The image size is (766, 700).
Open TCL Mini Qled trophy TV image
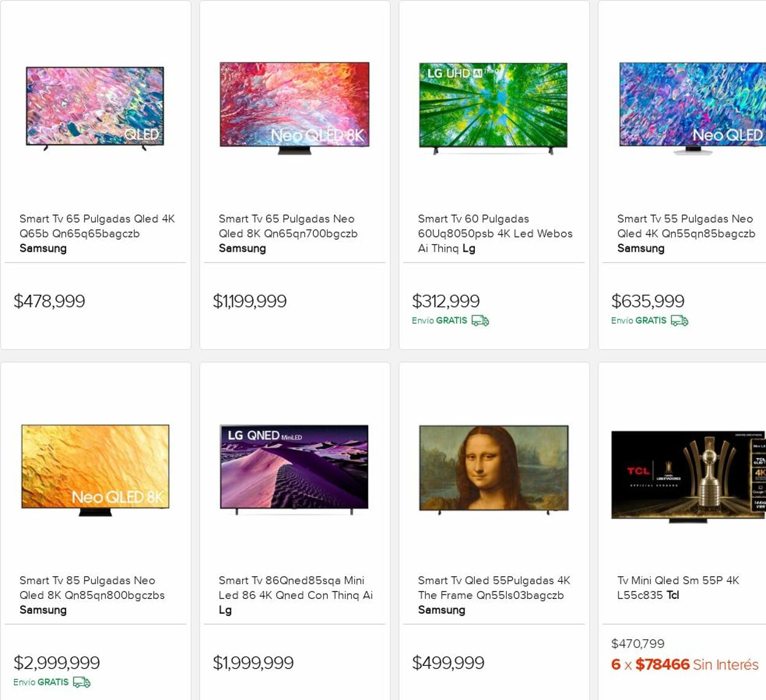[688, 475]
